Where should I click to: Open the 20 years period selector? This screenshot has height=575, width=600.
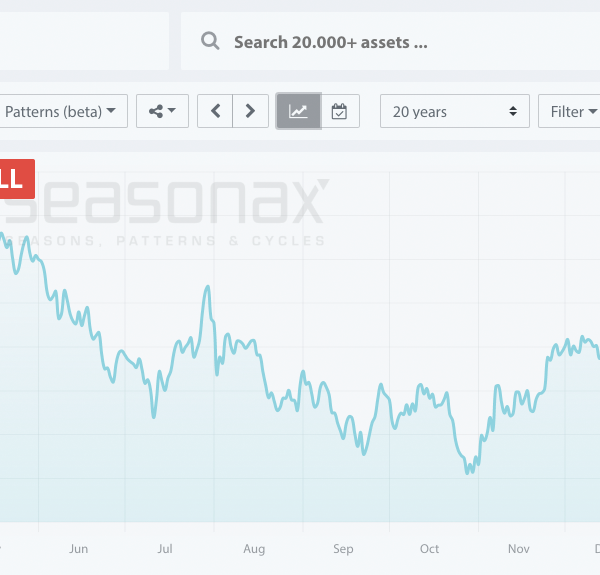[x=455, y=111]
